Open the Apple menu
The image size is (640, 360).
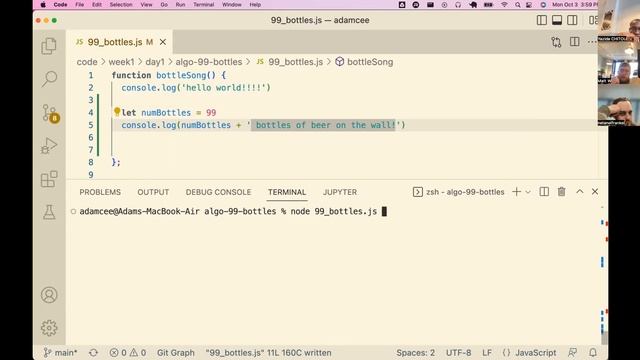(x=43, y=5)
